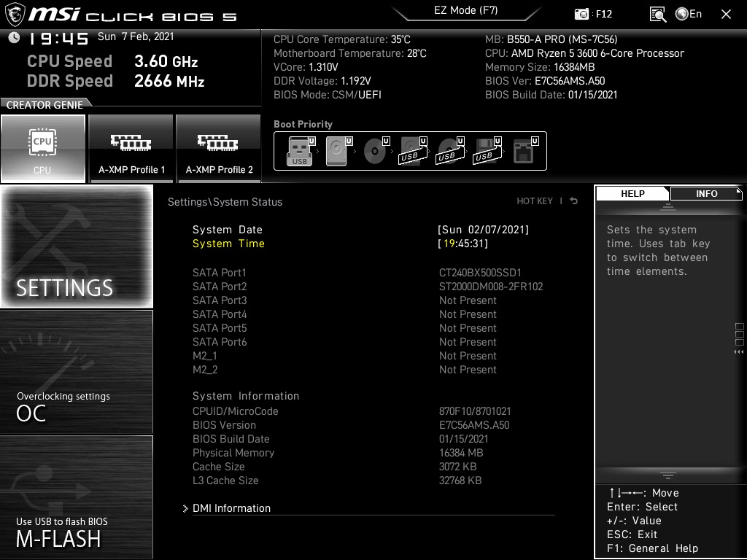
Task: Click the F12 screenshot camera icon
Action: pyautogui.click(x=581, y=15)
